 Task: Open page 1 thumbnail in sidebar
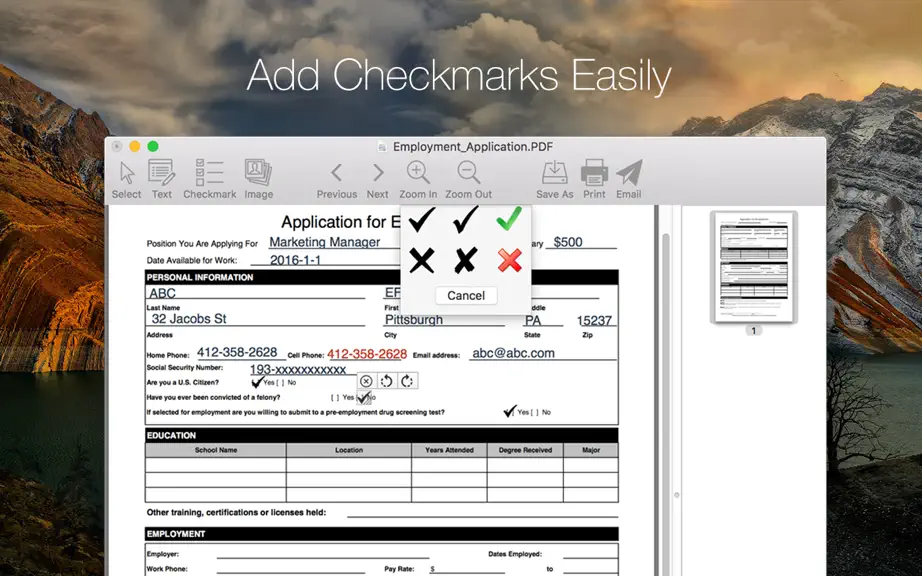(x=753, y=267)
